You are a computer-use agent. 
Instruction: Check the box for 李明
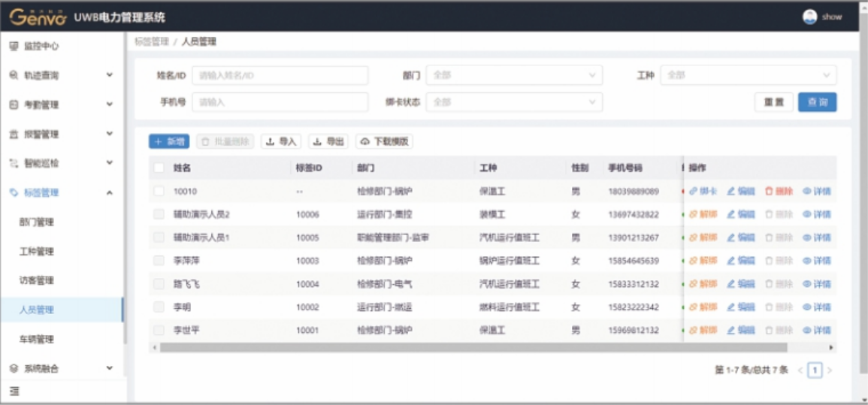[x=159, y=307]
